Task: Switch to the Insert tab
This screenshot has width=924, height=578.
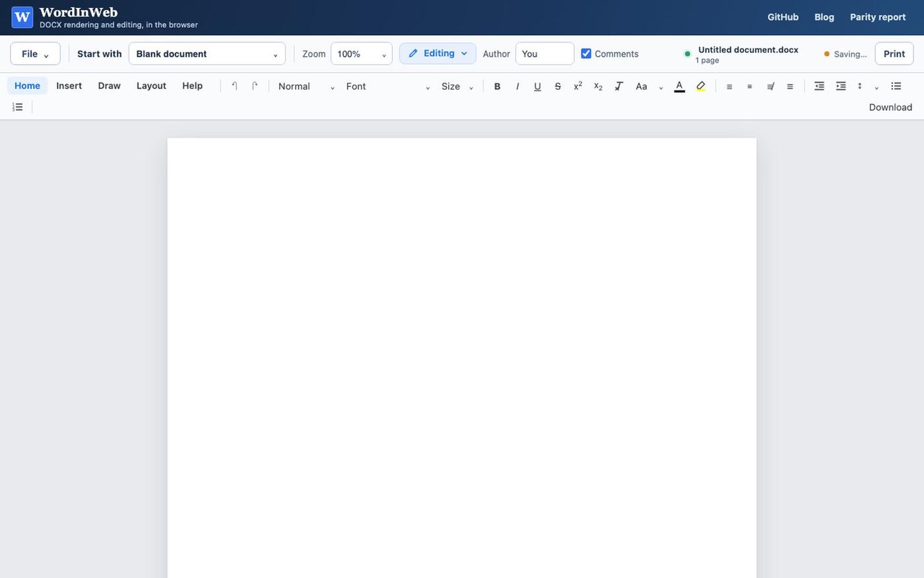Action: coord(69,86)
